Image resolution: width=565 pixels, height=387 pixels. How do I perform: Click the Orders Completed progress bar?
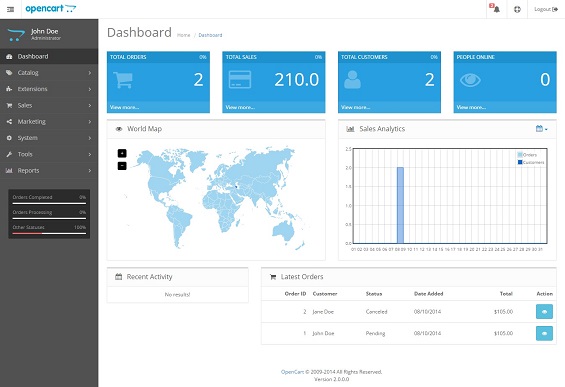pos(49,204)
